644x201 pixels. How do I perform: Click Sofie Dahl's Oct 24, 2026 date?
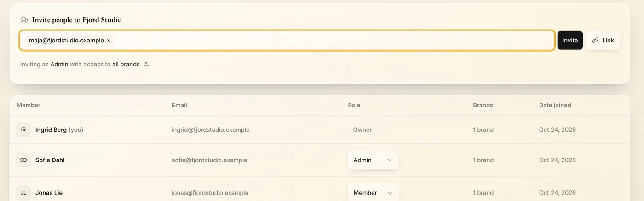pos(558,160)
